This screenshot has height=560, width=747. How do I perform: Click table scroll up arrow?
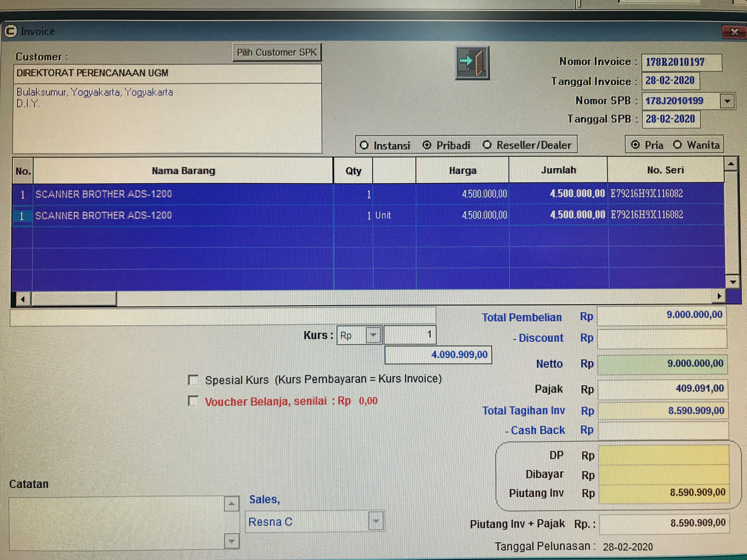(x=731, y=164)
